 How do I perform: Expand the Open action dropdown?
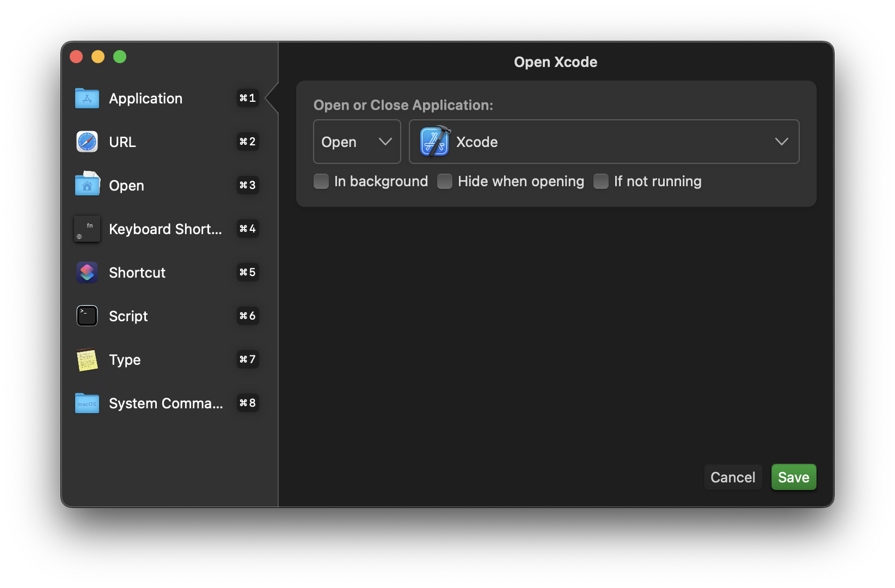357,142
